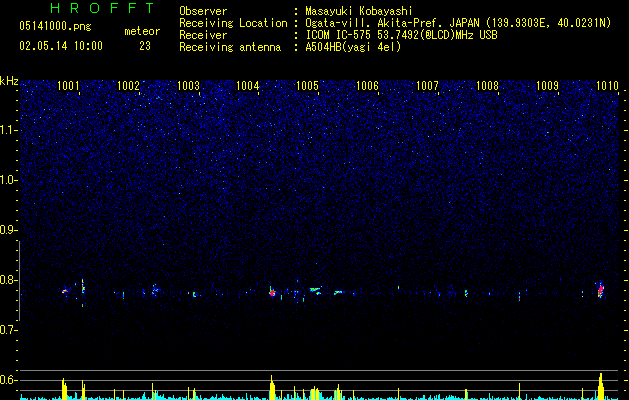Image resolution: width=629 pixels, height=400 pixels.
Task: Click the tall yellow level bar near 1010
Action: click(601, 386)
